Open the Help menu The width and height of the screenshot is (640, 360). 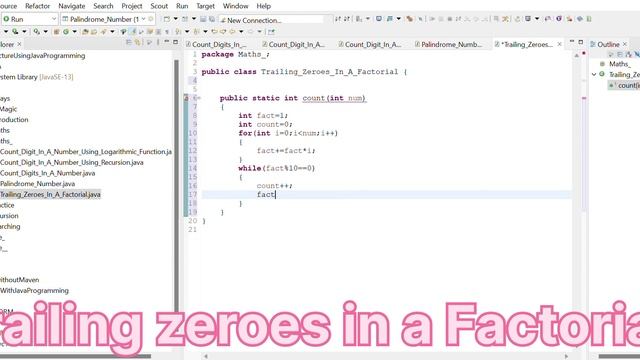point(263,6)
